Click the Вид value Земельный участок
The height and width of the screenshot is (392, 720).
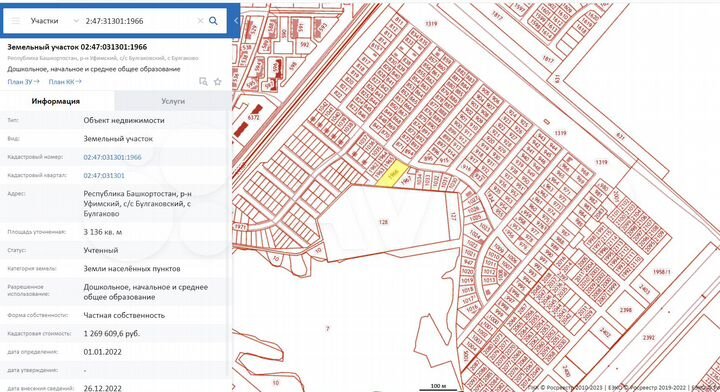point(118,139)
